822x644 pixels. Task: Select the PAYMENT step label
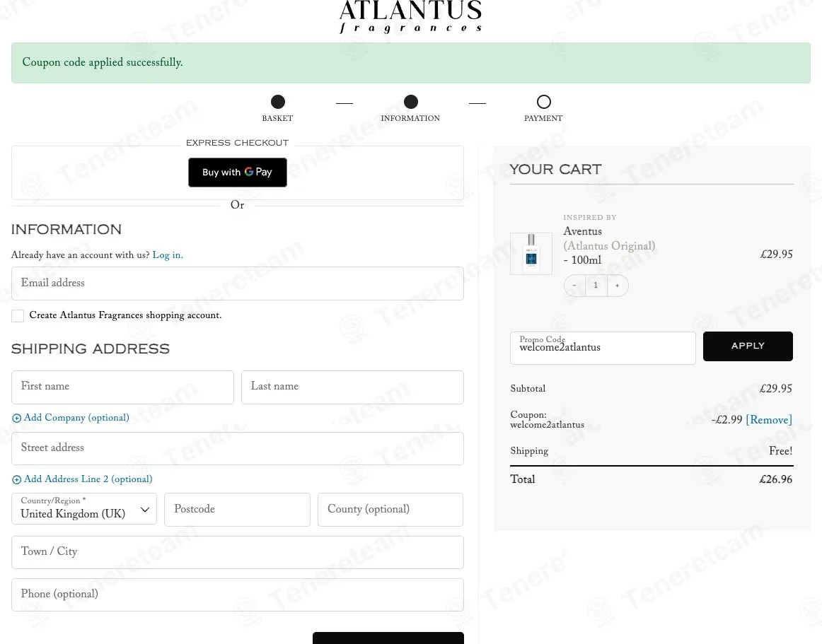pyautogui.click(x=543, y=119)
